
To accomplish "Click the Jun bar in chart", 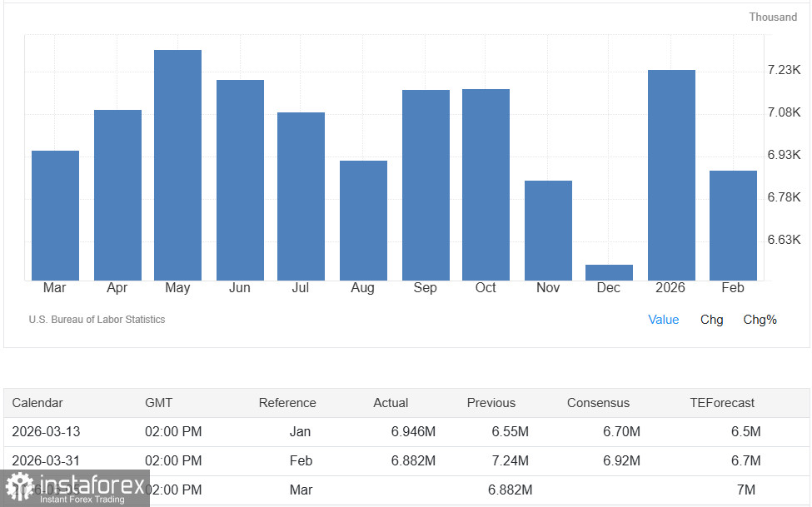I will tap(241, 180).
